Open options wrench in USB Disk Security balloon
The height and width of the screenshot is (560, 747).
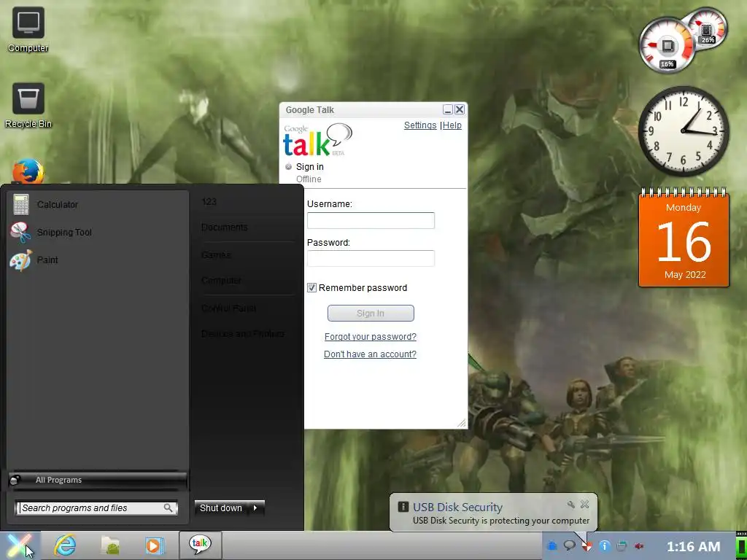pyautogui.click(x=570, y=505)
